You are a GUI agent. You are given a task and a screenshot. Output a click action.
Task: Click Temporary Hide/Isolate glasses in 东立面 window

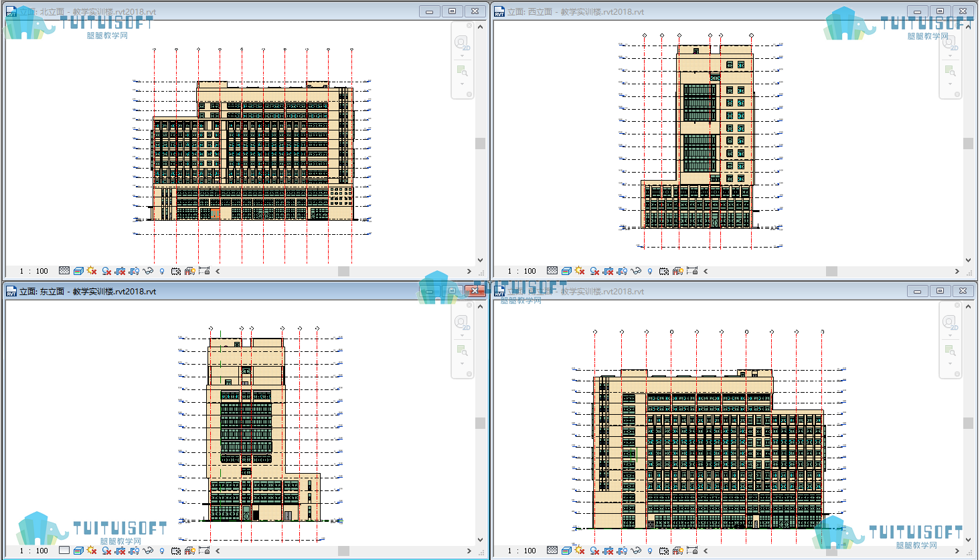tap(148, 551)
